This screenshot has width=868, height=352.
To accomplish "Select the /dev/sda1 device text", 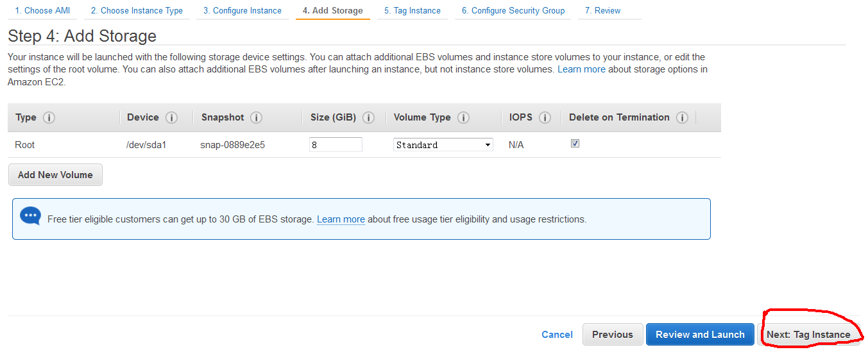I will tap(146, 145).
